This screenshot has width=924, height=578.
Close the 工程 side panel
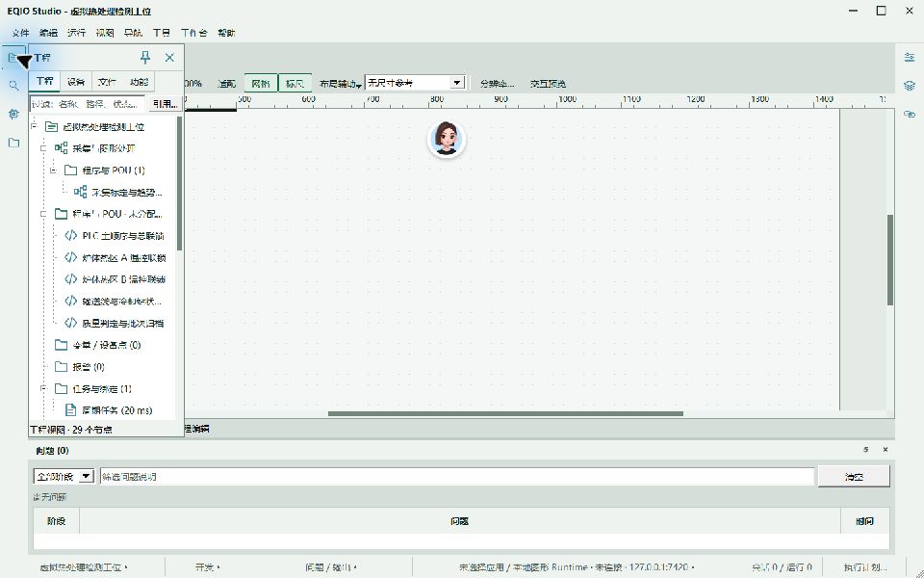coord(169,57)
